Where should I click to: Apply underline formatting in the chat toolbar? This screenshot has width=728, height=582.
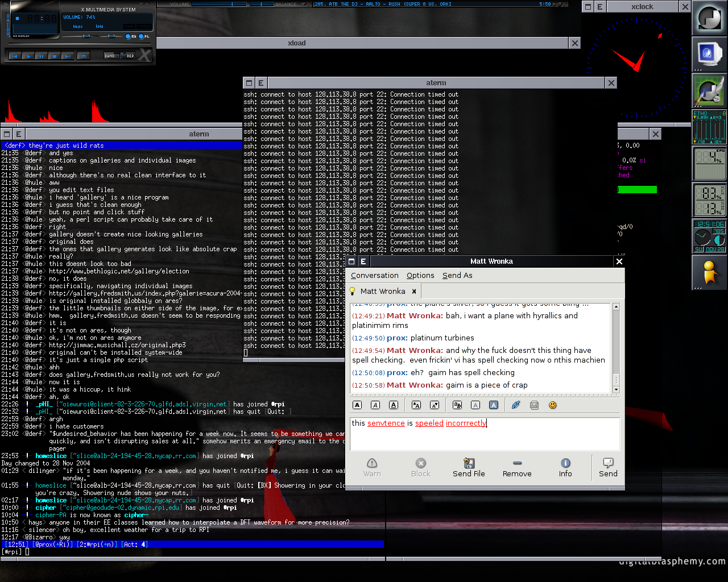[x=394, y=405]
